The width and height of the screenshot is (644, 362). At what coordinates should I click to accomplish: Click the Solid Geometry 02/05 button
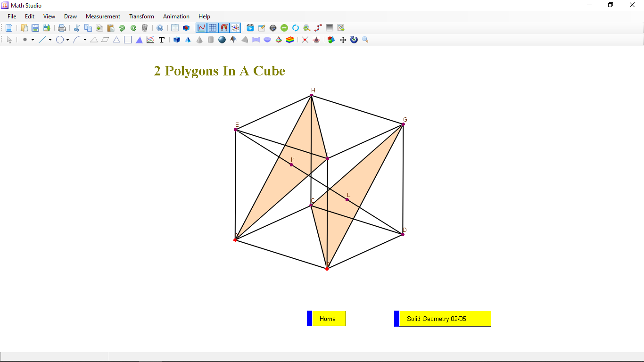coord(442,319)
